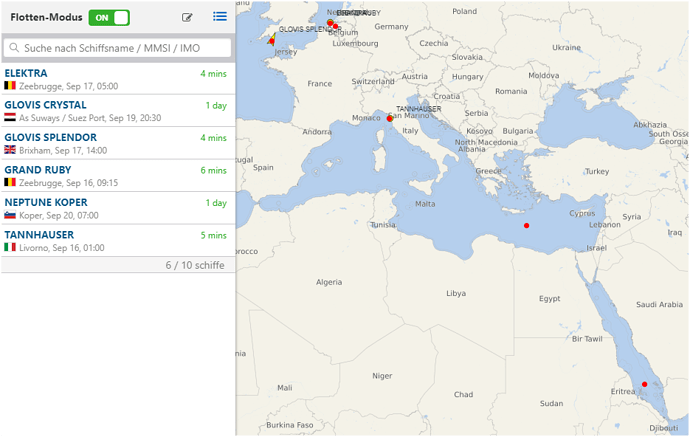
Task: Select GRAND RUBY in the ship list
Action: tap(38, 170)
